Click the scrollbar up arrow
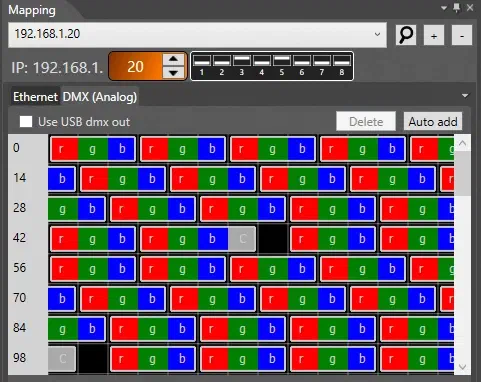The width and height of the screenshot is (481, 382). [x=462, y=143]
